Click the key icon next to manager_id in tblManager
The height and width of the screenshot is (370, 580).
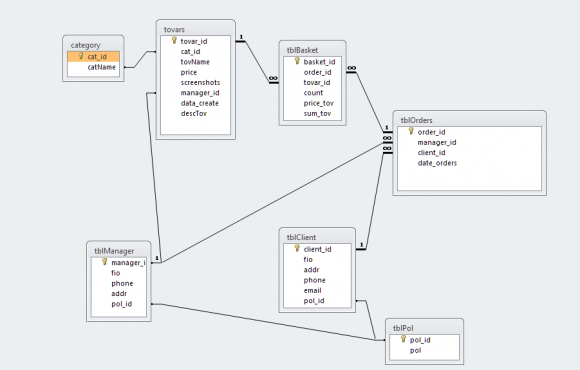pyautogui.click(x=105, y=262)
